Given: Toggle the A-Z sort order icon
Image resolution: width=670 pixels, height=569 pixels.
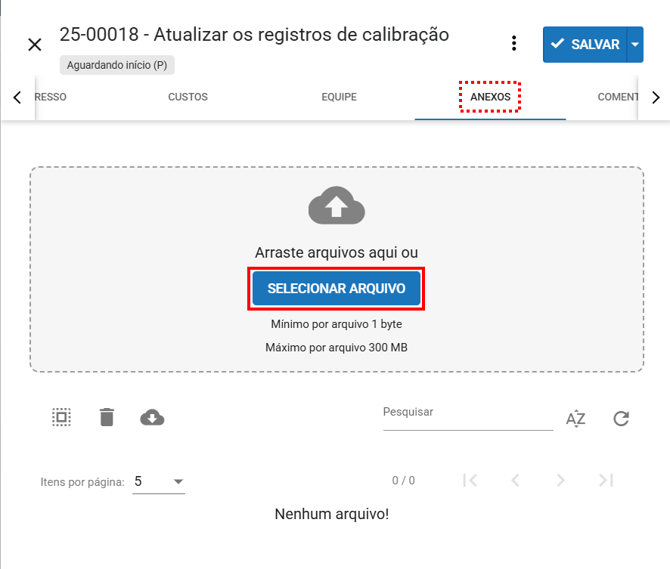Looking at the screenshot, I should coord(576,419).
